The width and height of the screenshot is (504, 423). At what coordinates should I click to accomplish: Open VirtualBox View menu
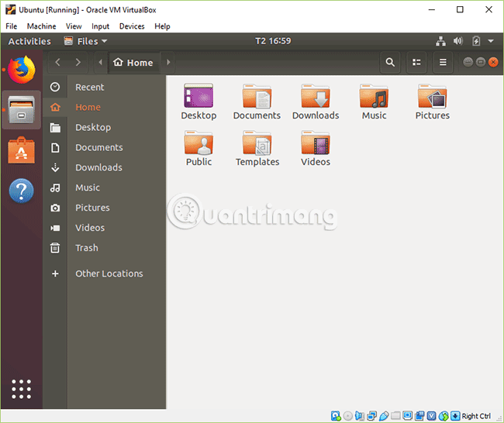click(74, 26)
